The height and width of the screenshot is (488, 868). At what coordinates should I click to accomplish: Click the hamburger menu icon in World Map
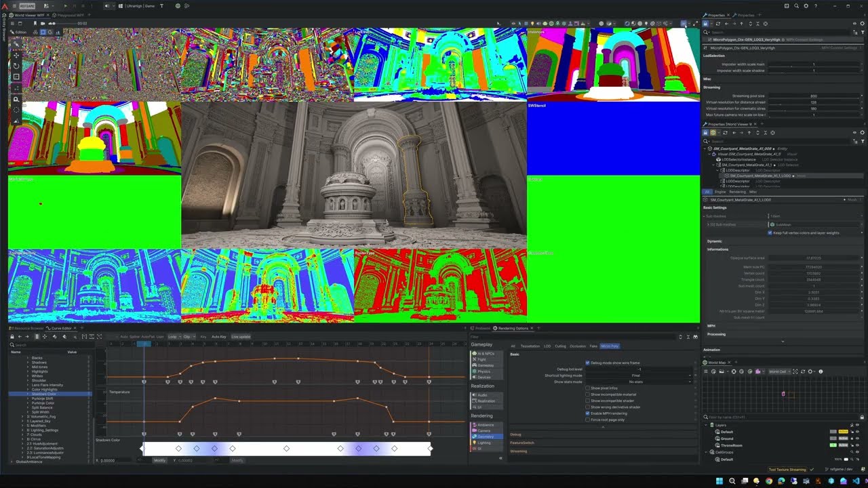tap(706, 371)
